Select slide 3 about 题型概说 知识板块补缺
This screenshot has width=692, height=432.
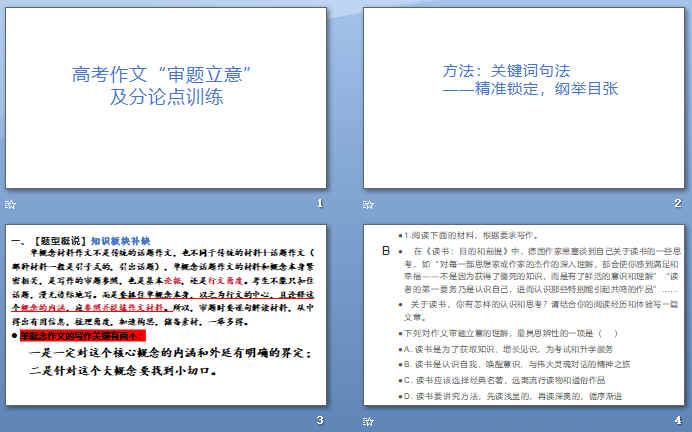[166, 315]
